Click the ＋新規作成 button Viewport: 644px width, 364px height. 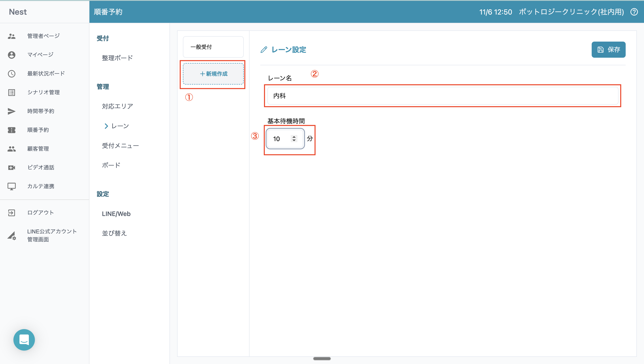(x=213, y=74)
